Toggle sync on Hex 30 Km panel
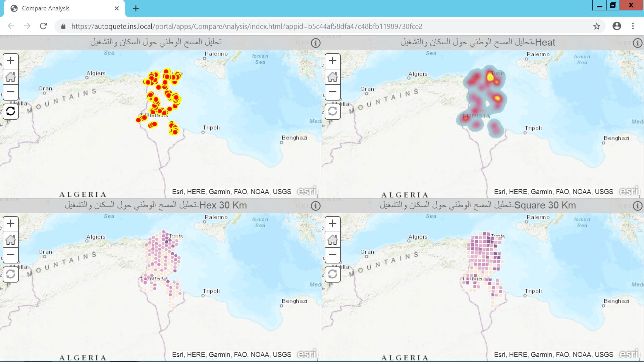Viewport: 644px width, 362px height. tap(10, 274)
